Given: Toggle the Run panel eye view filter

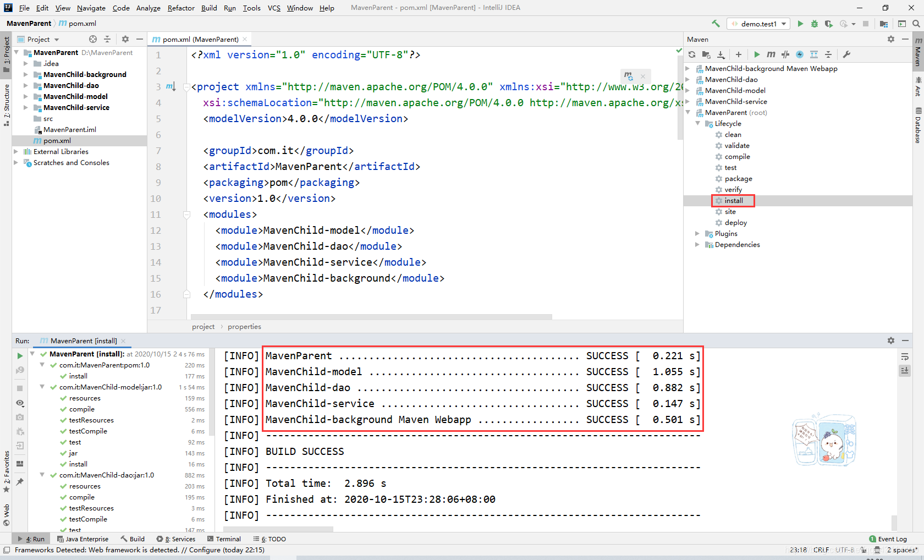Looking at the screenshot, I should pos(20,403).
